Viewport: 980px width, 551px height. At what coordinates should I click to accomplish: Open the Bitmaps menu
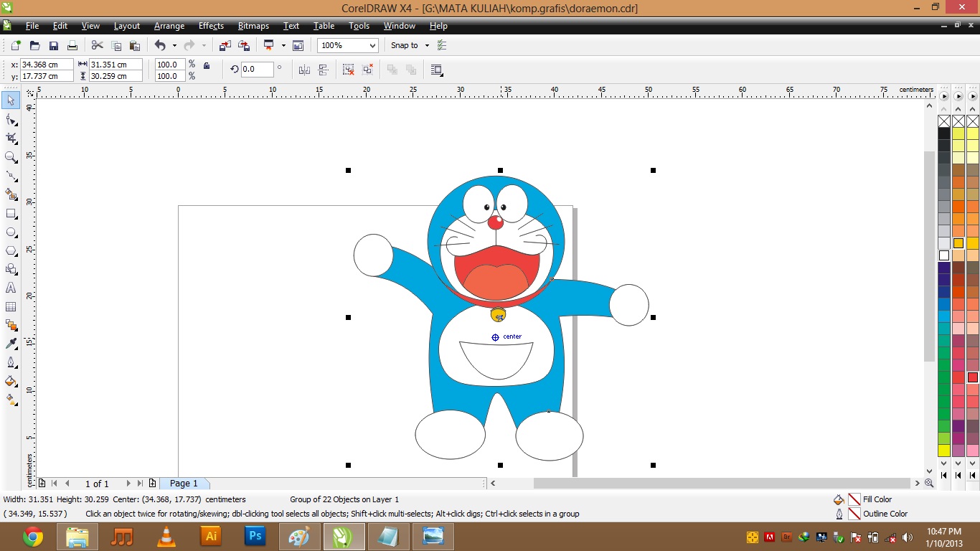coord(253,26)
